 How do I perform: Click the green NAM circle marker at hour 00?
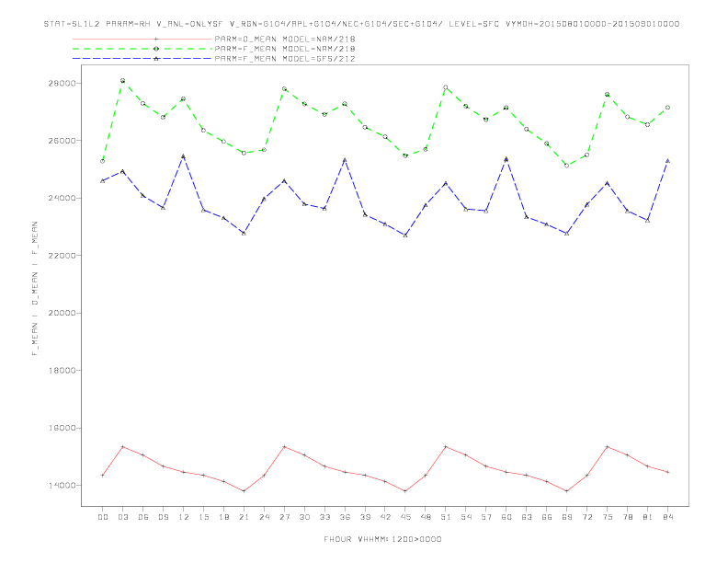[x=103, y=161]
